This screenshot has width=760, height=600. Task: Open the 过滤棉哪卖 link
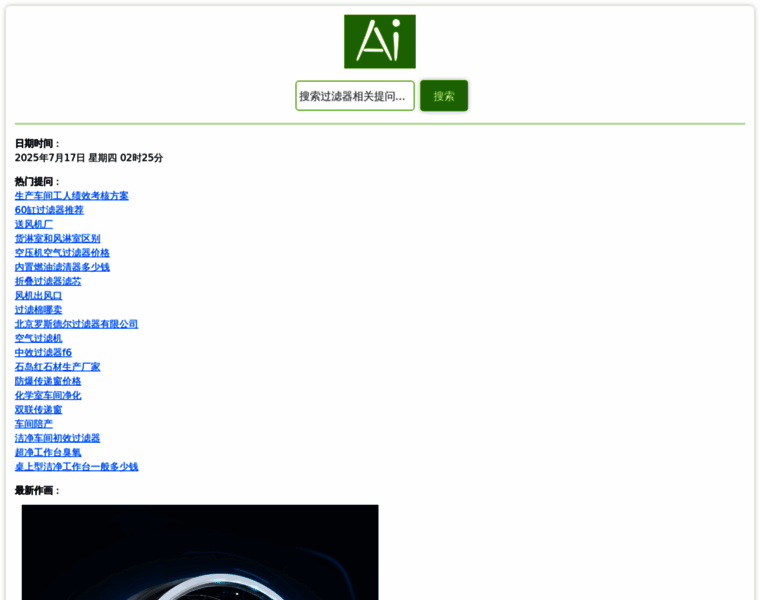38,310
